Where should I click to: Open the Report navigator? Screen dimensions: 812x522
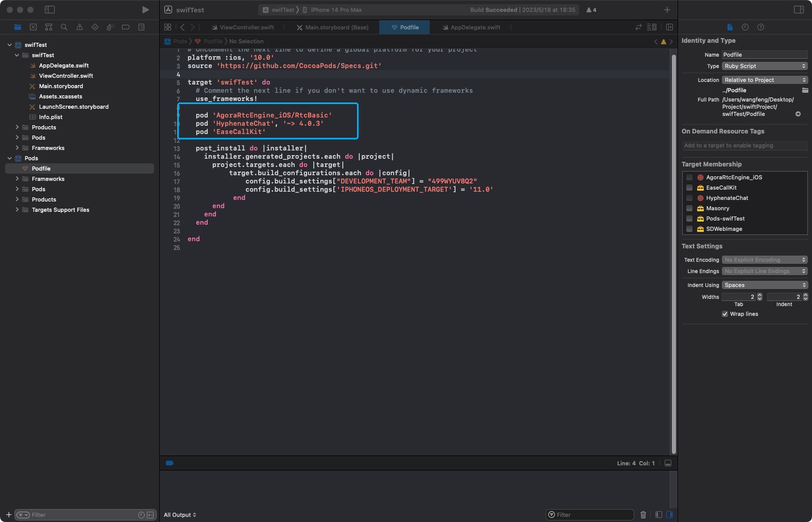coord(141,27)
